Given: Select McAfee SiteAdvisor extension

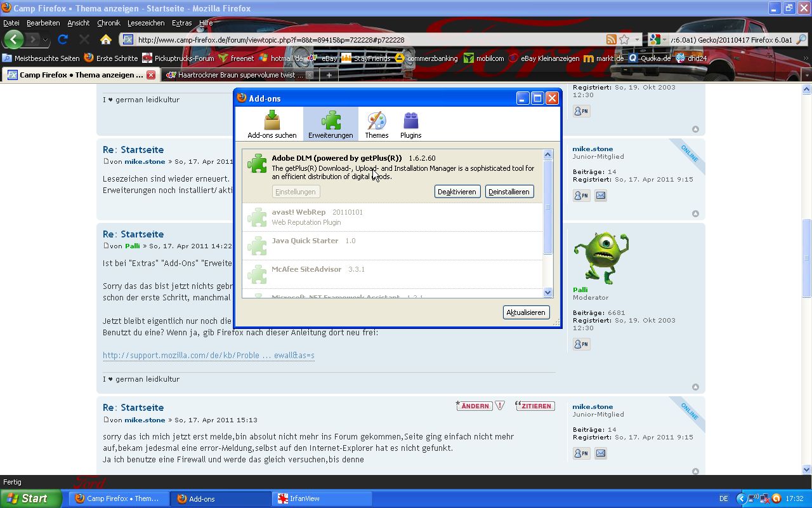Looking at the screenshot, I should (x=392, y=274).
